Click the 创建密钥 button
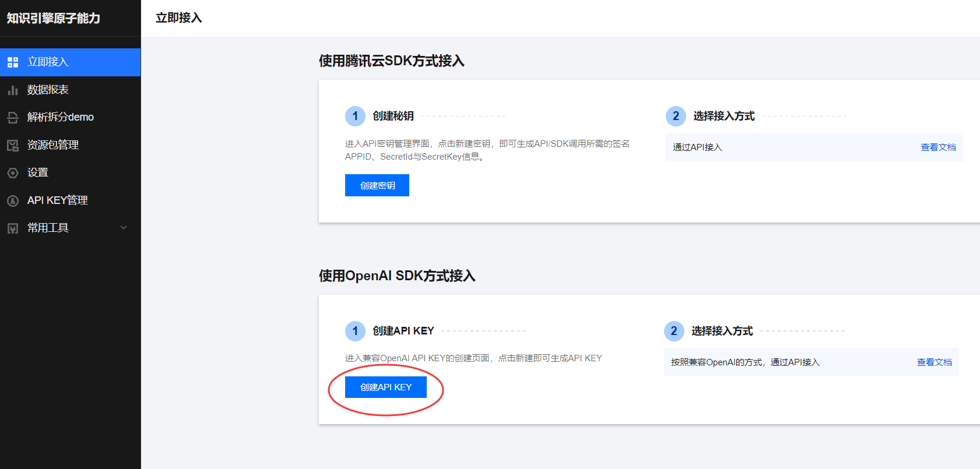Image resolution: width=980 pixels, height=469 pixels. 377,185
